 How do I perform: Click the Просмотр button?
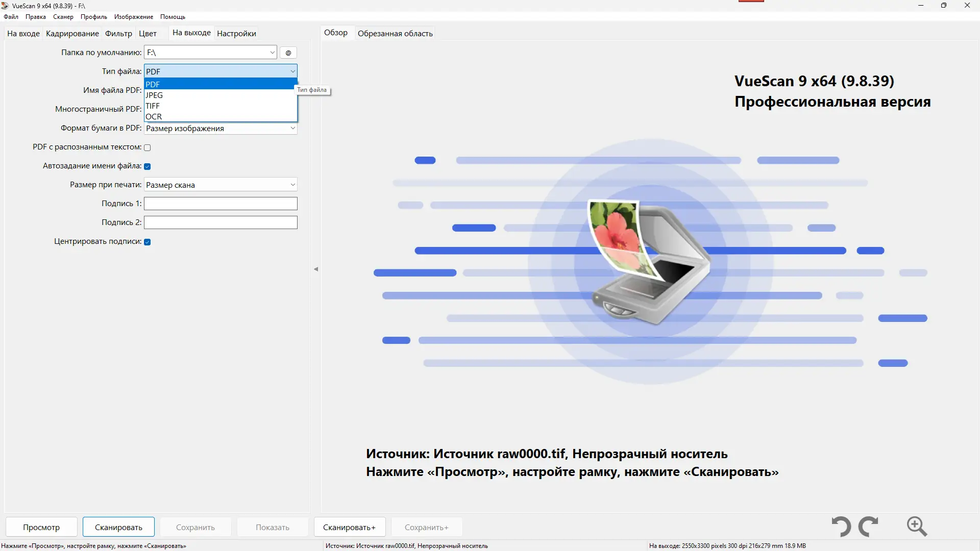coord(41,527)
